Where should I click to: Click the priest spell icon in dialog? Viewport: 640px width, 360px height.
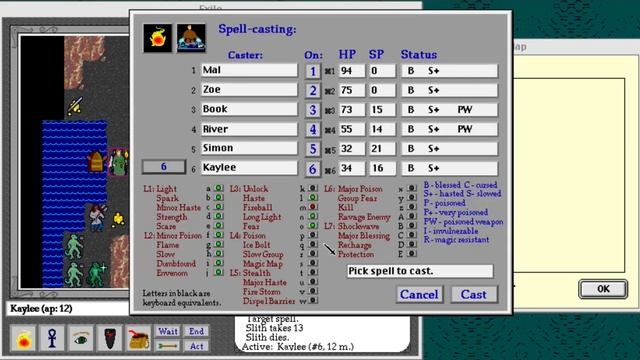coord(191,38)
